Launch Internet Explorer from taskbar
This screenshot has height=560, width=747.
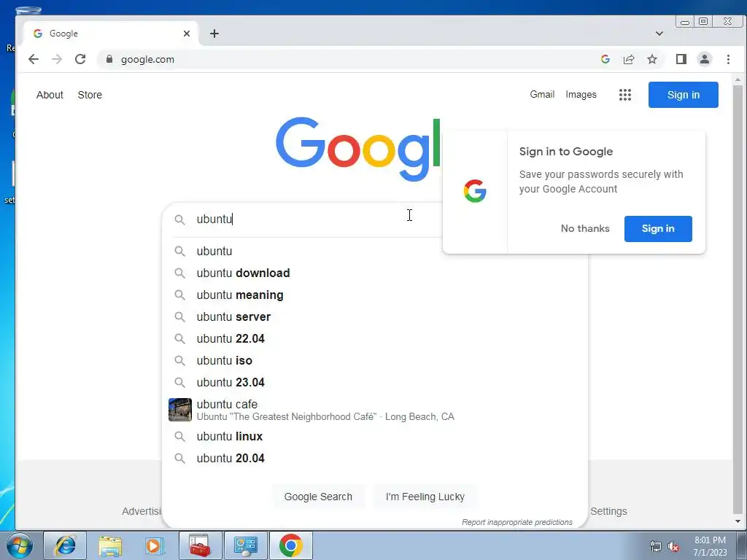(x=65, y=545)
